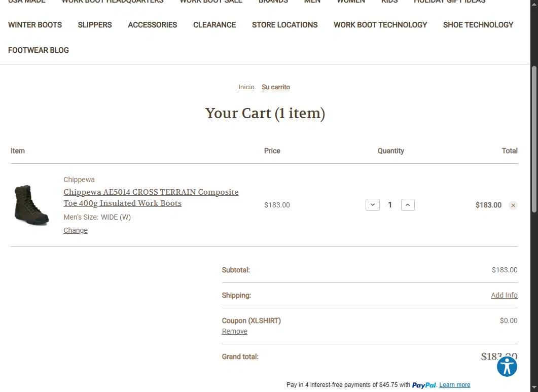Click the Chippewa brand name text
This screenshot has width=538, height=392.
click(79, 180)
